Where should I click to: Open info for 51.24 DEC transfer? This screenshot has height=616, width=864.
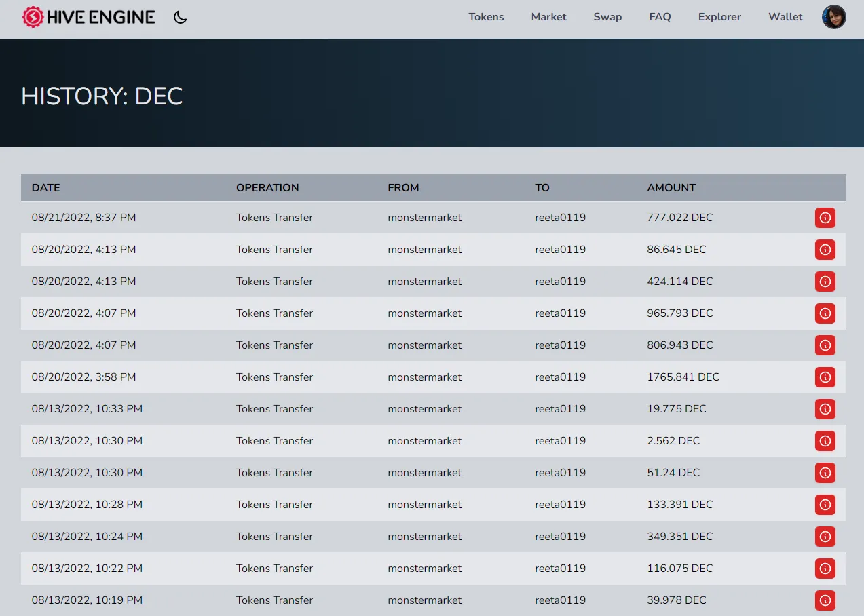(x=825, y=473)
